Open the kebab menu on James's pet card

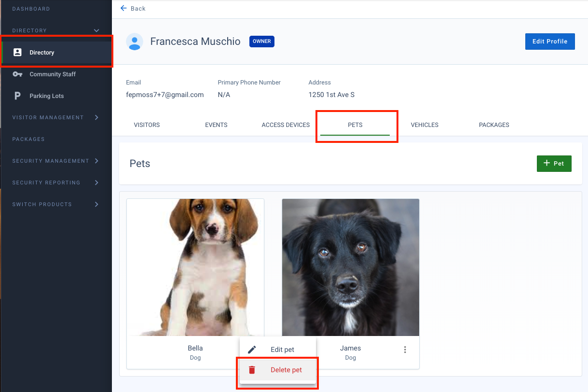point(405,350)
